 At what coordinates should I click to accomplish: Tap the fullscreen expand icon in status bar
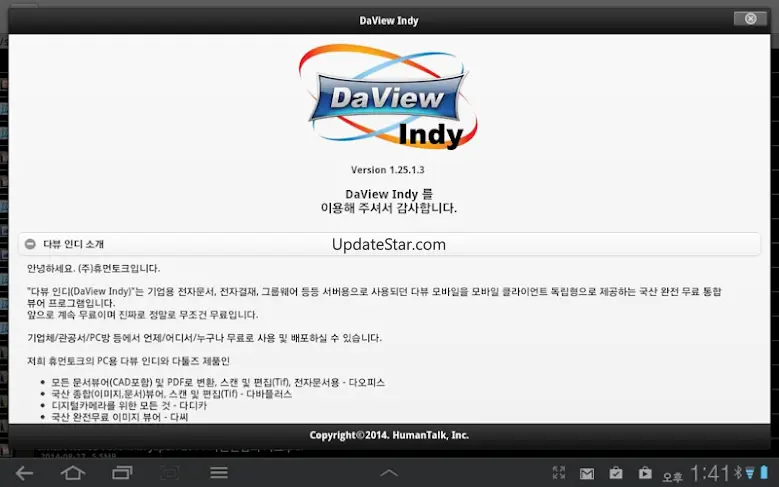tap(560, 473)
